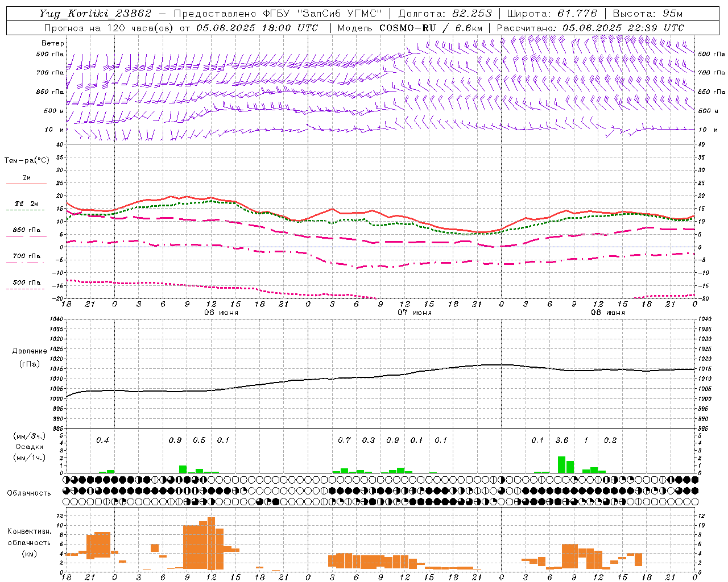Image resolution: width=728 pixels, height=582 pixels.
Task: Click the forecast start 05.06.2025 18:00 UTC
Action: [x=257, y=28]
